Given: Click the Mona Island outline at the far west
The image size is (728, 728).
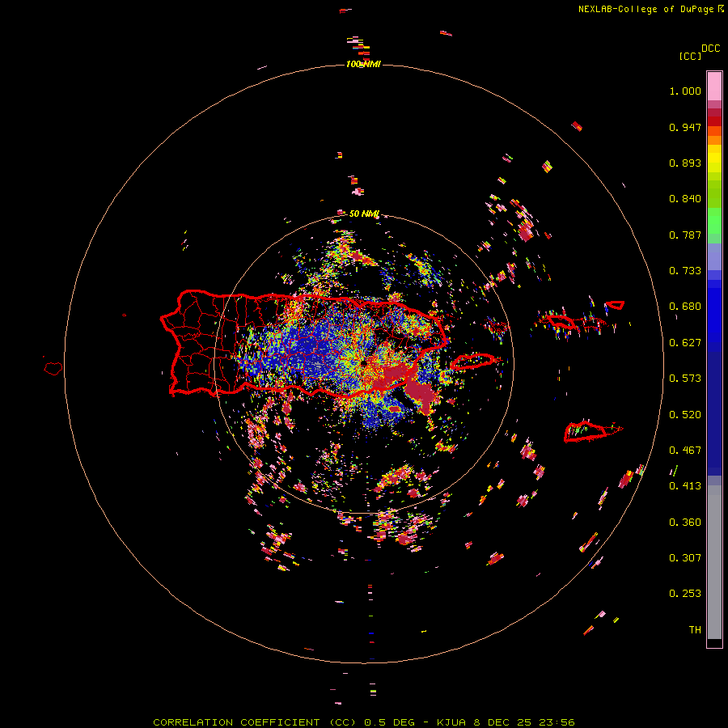Looking at the screenshot, I should (53, 369).
